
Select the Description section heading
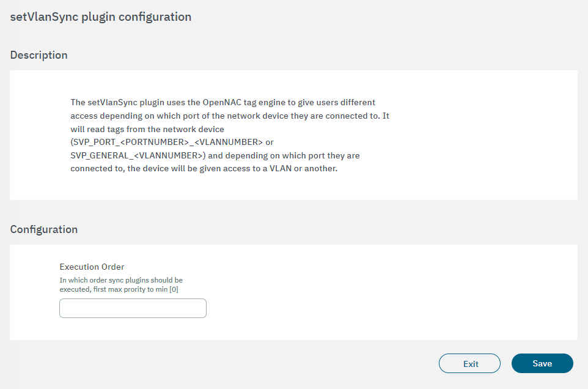(39, 55)
